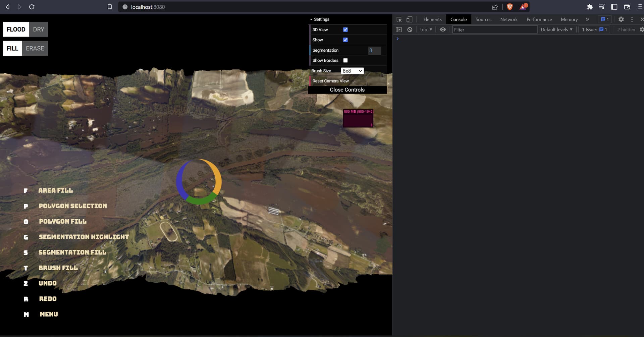Open the browser extensions puzzle icon
Image resolution: width=644 pixels, height=337 pixels.
(590, 7)
